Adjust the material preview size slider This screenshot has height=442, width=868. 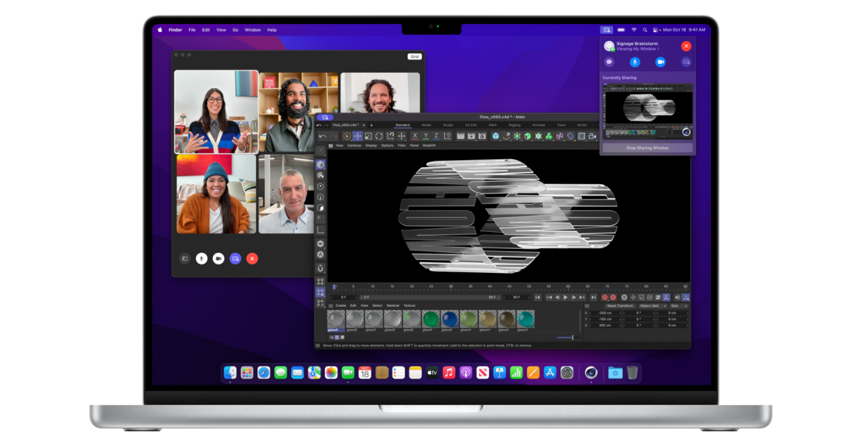pos(568,338)
